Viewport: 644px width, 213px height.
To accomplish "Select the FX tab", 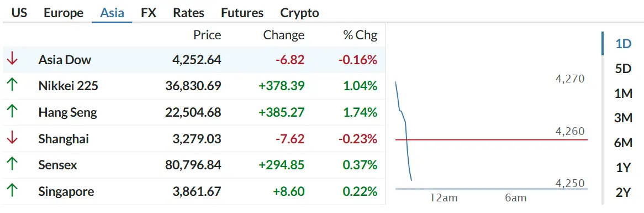I will pyautogui.click(x=148, y=13).
